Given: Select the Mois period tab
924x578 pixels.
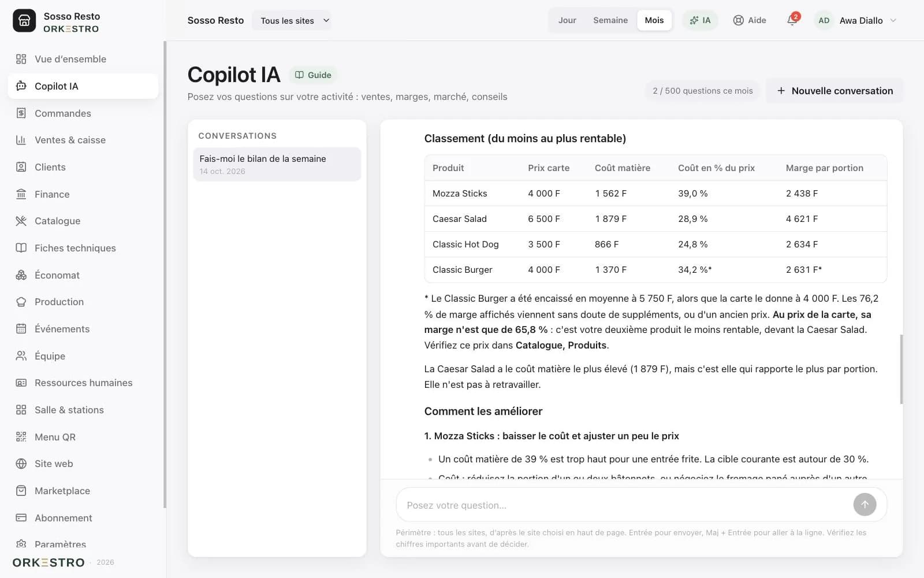Looking at the screenshot, I should coord(654,20).
